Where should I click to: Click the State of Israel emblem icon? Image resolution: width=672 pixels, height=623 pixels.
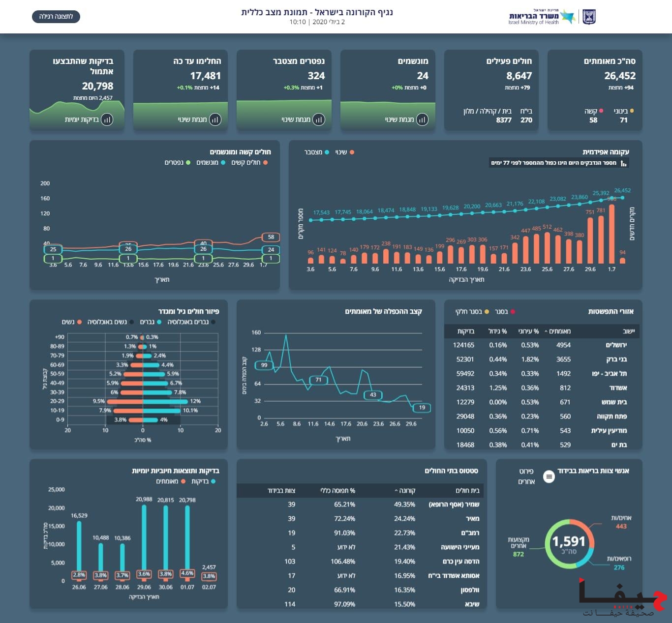(x=589, y=17)
